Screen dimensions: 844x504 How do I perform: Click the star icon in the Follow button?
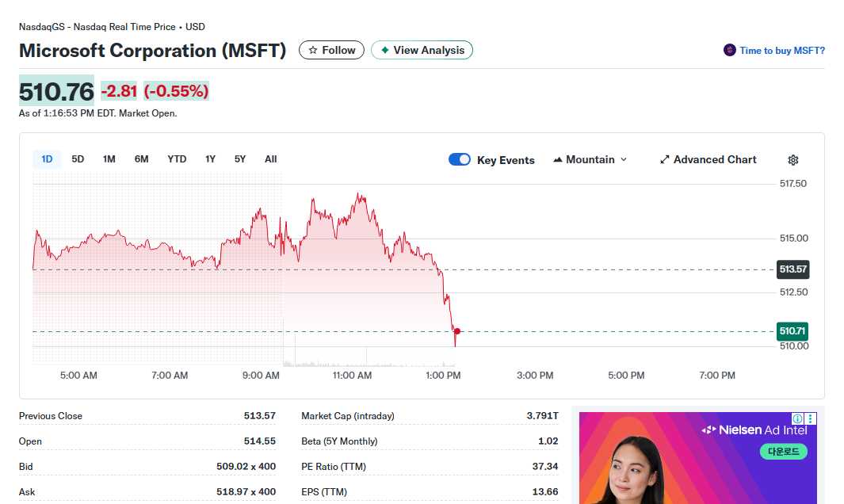point(313,50)
